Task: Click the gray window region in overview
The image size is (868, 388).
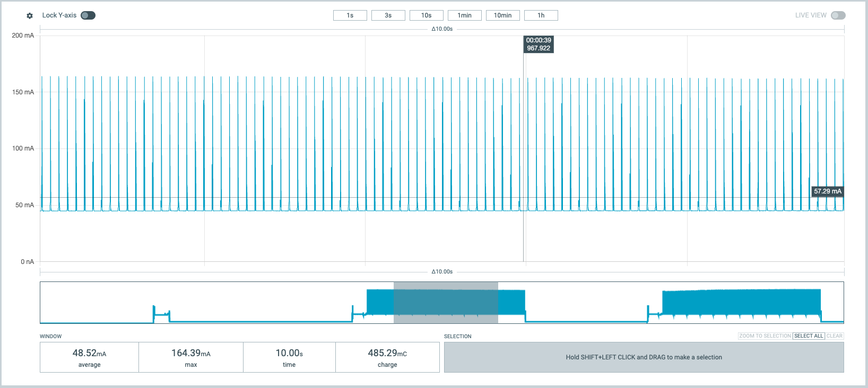Action: (x=446, y=303)
